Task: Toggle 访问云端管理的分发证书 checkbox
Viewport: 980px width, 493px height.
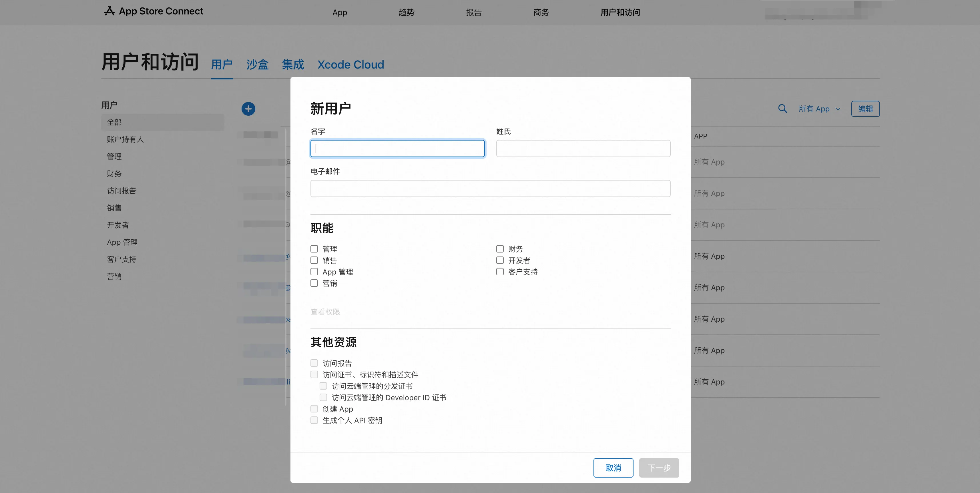Action: pos(323,386)
